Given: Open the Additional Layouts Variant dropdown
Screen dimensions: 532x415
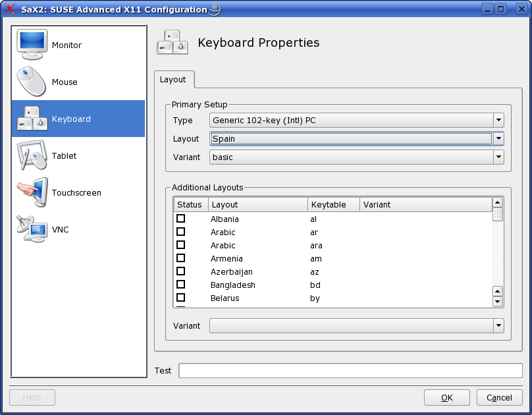Looking at the screenshot, I should pyautogui.click(x=357, y=326).
